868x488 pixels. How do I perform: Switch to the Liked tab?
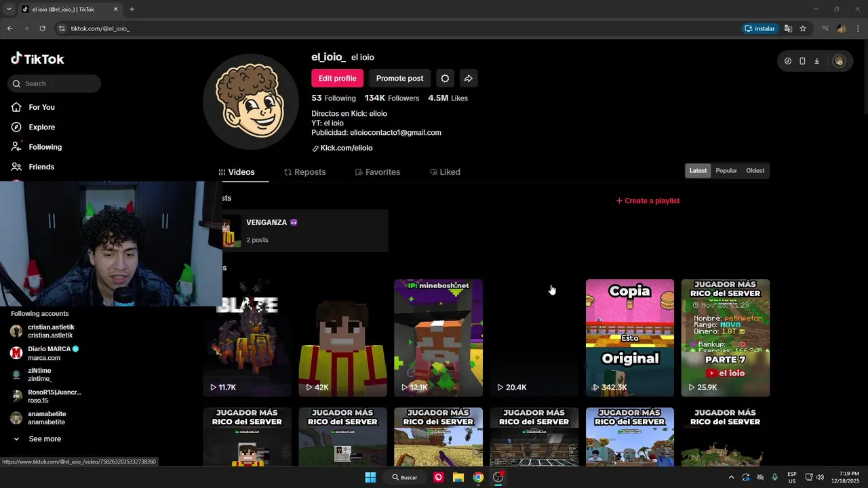coord(445,172)
